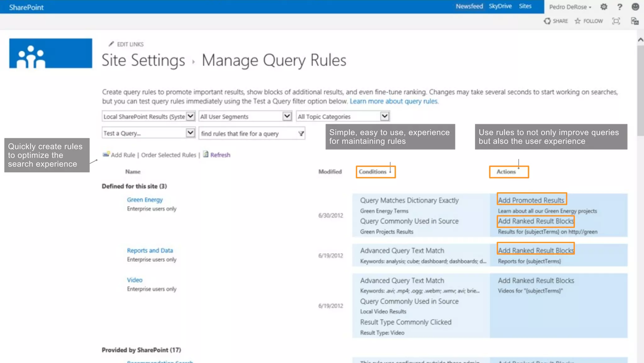Go to Sites
Viewport: 644px width, 363px height.
pyautogui.click(x=525, y=6)
